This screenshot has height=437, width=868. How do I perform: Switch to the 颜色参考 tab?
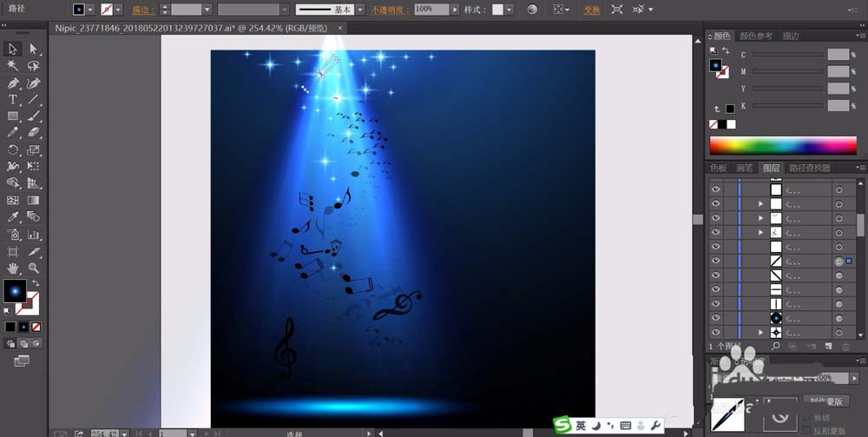(x=756, y=36)
